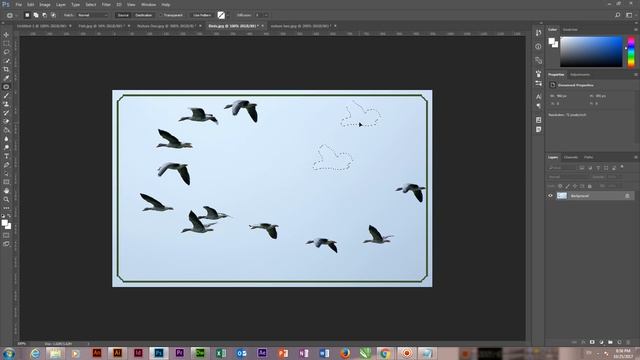Select the Brush tool
The image size is (640, 360).
point(6,96)
